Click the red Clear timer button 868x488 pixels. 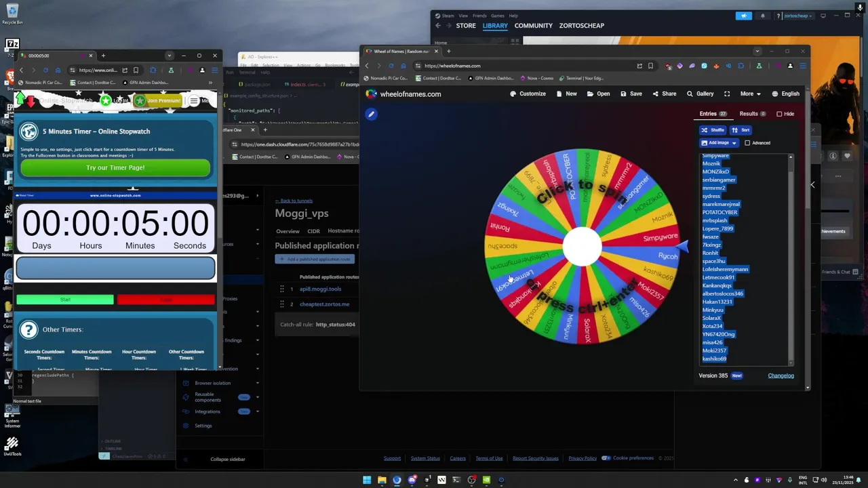point(165,300)
